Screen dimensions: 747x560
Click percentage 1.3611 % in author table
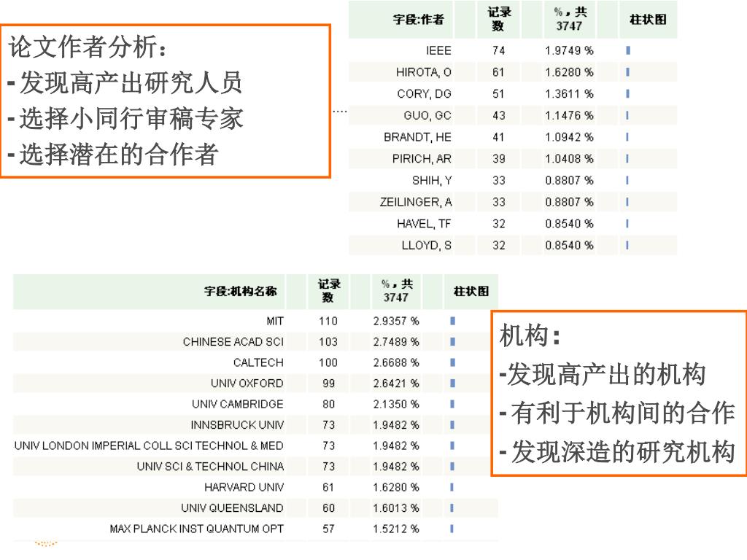569,94
